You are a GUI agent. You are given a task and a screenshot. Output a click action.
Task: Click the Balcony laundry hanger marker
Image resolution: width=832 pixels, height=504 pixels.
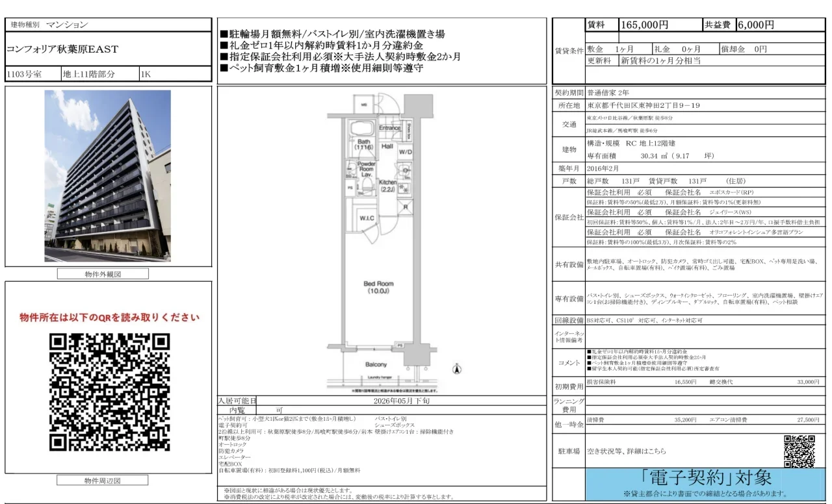380,377
